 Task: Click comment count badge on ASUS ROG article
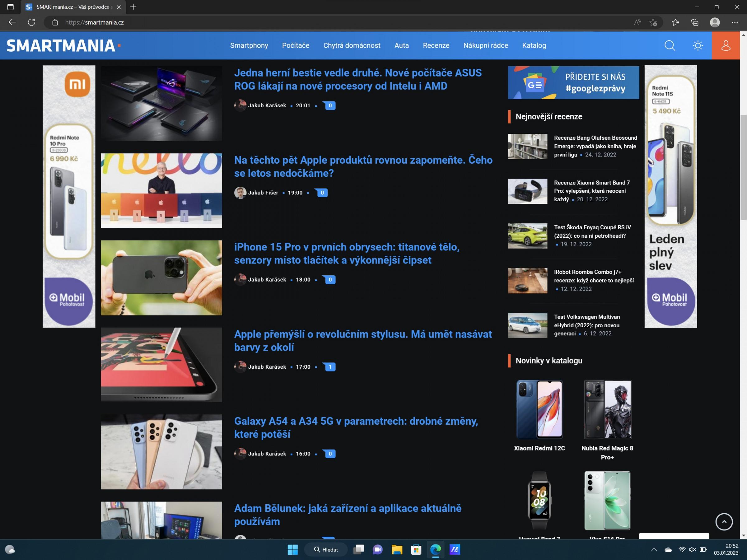click(329, 105)
